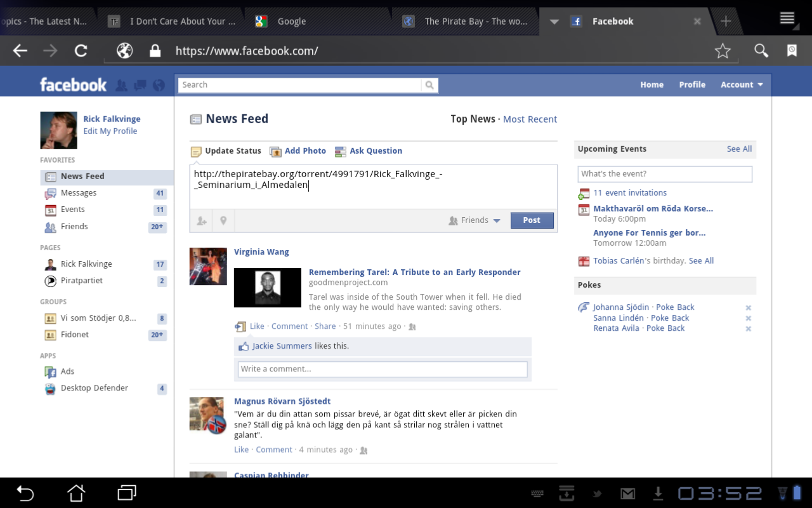
Task: Select the Update Status option
Action: click(226, 151)
